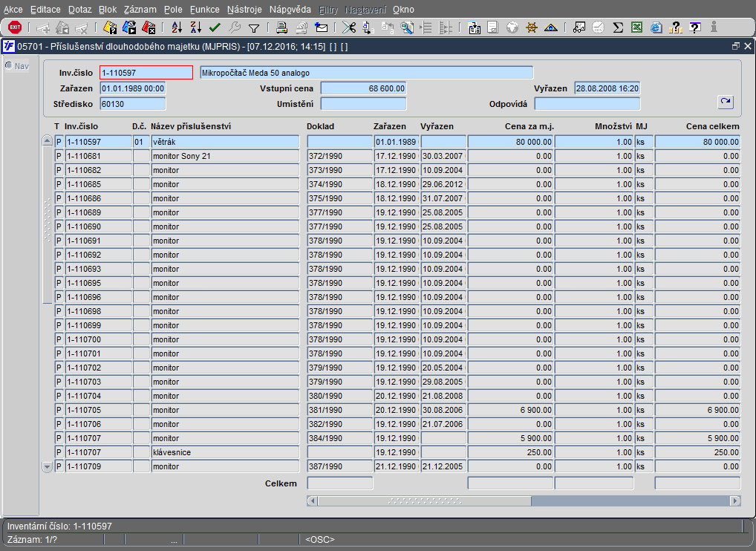
Task: Click the window question mark help icon
Action: (695, 27)
